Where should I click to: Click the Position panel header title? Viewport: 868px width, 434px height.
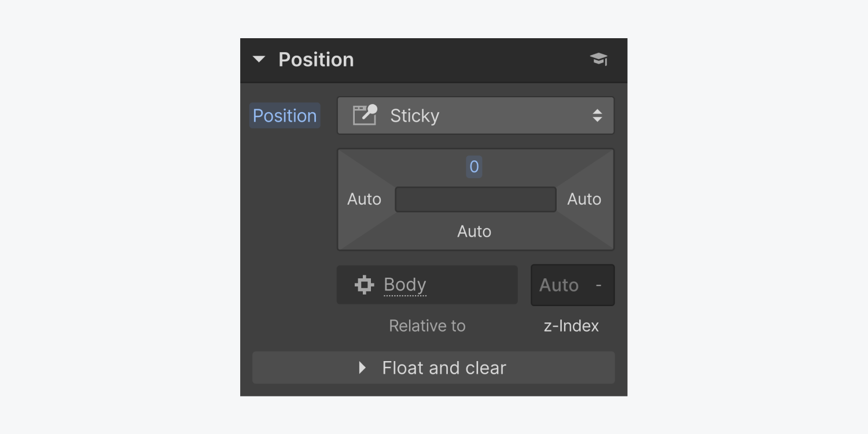coord(316,60)
